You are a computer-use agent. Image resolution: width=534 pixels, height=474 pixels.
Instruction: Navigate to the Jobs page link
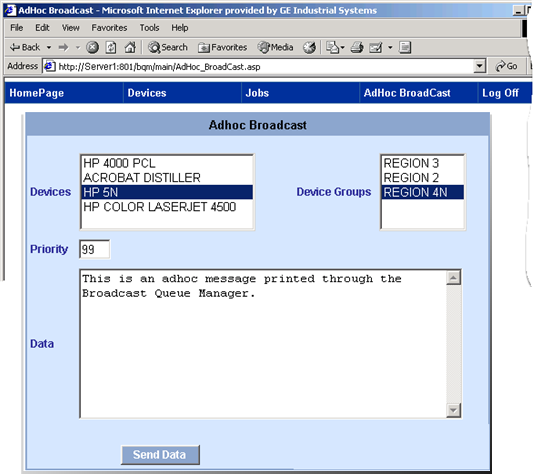tap(257, 93)
